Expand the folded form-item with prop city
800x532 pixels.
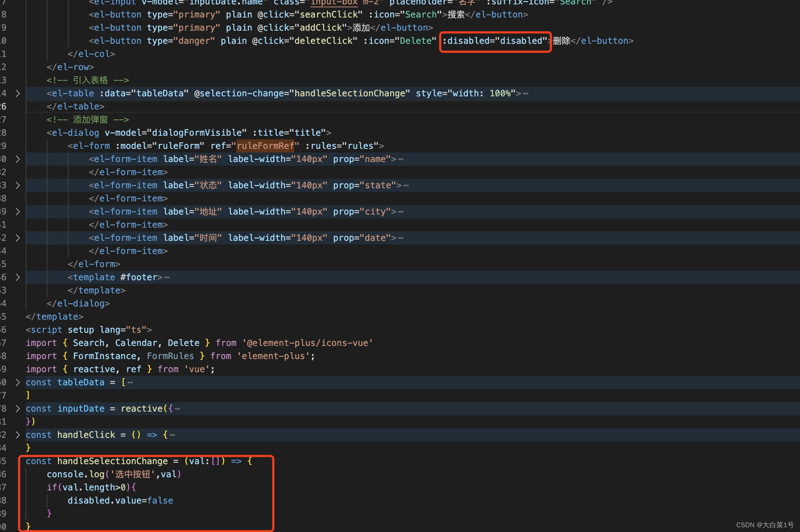point(18,212)
